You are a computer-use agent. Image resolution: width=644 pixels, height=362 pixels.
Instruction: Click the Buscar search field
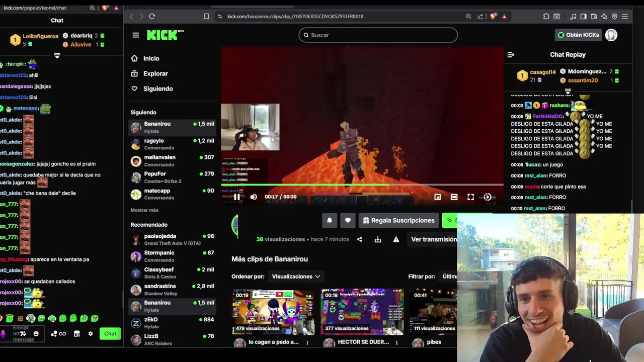point(378,35)
